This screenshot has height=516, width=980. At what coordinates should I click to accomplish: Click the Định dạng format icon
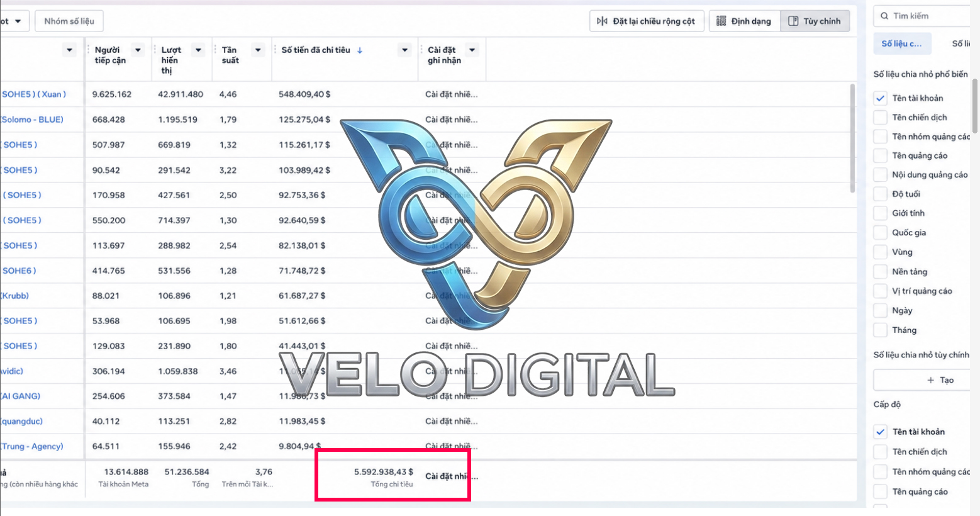click(x=721, y=21)
